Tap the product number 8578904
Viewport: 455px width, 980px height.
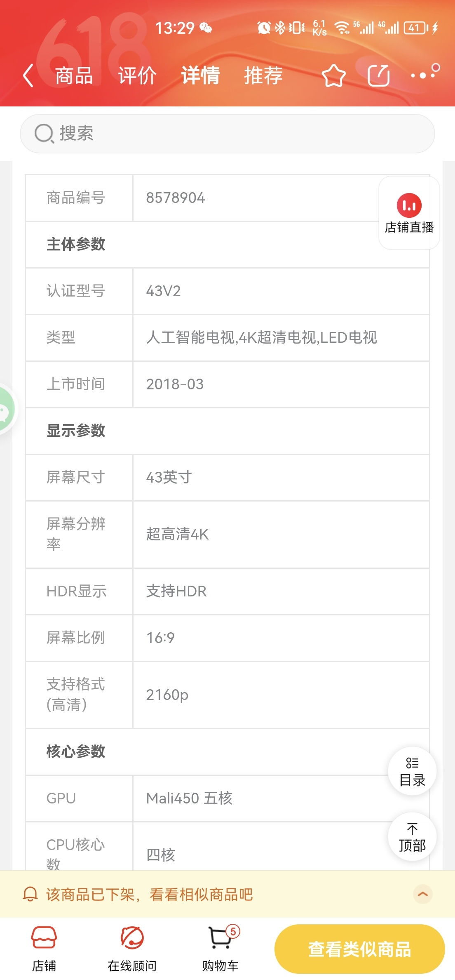(x=176, y=198)
